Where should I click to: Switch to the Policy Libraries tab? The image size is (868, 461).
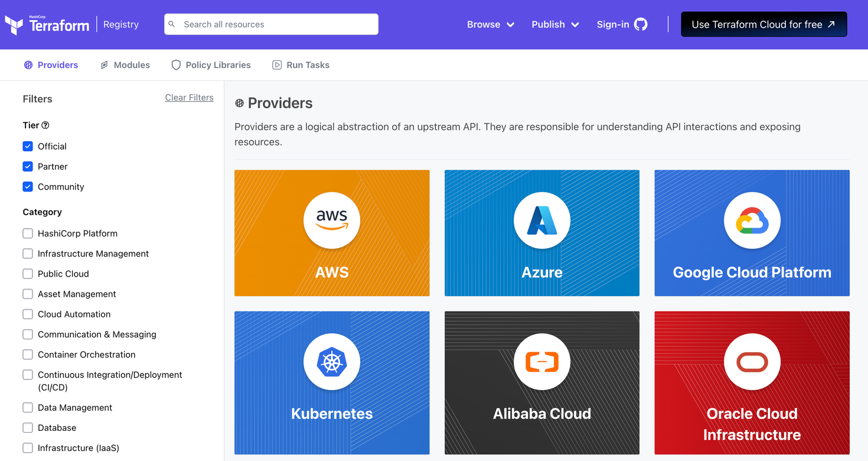click(x=211, y=65)
